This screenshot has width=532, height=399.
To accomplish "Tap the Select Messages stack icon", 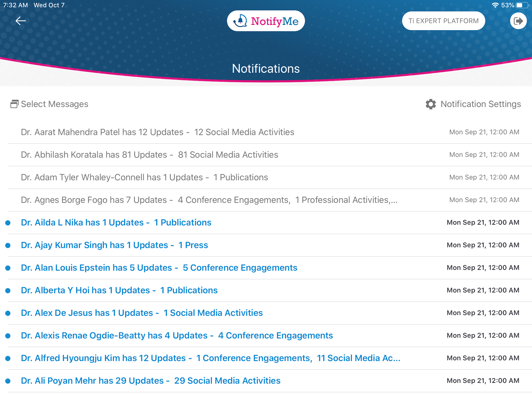I will pos(14,104).
